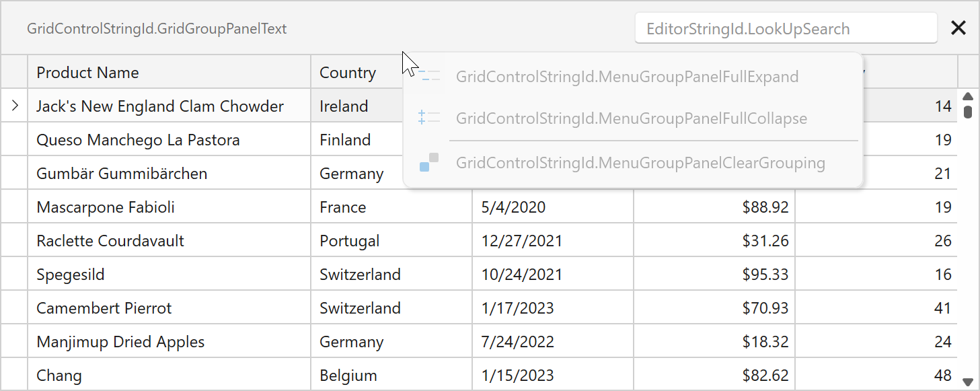Click the Clear Grouping menu icon
This screenshot has width=980, height=391.
429,162
